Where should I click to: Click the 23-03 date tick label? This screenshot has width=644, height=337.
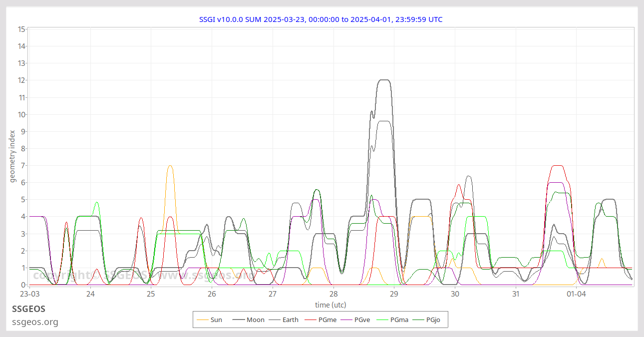(x=30, y=294)
